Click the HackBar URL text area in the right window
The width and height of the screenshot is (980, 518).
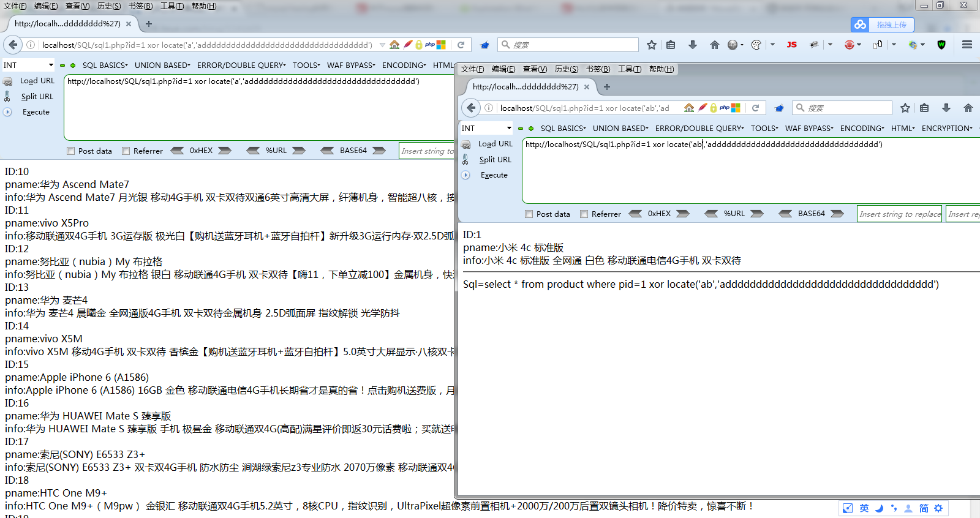point(751,170)
